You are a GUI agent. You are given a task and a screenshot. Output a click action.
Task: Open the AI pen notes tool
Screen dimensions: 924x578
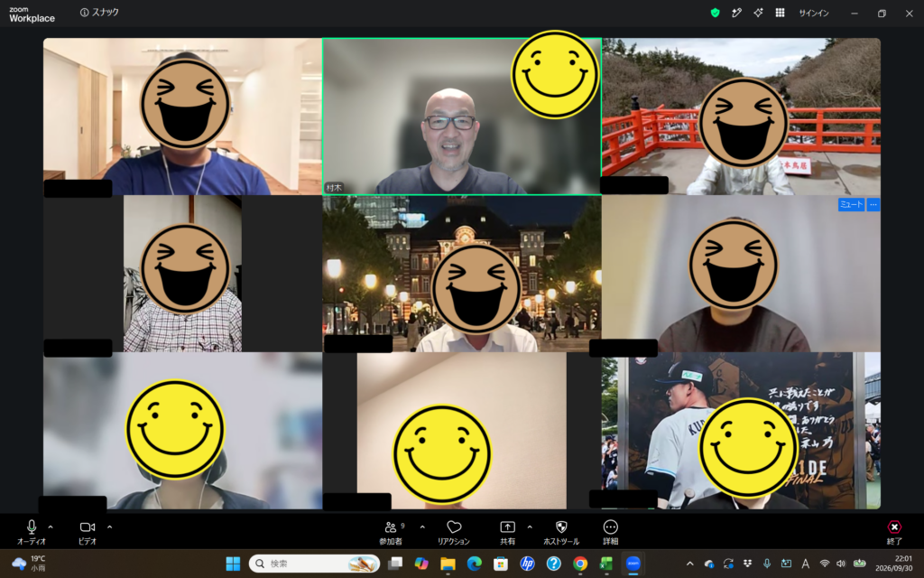pyautogui.click(x=736, y=13)
